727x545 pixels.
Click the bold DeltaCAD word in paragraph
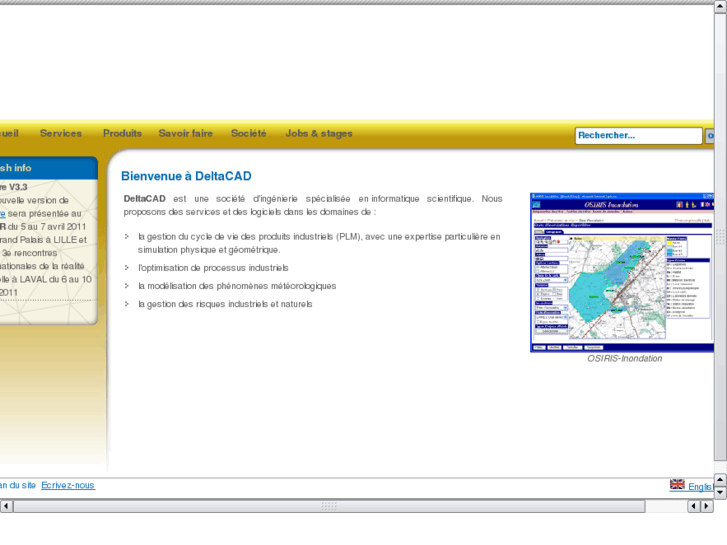coord(144,199)
